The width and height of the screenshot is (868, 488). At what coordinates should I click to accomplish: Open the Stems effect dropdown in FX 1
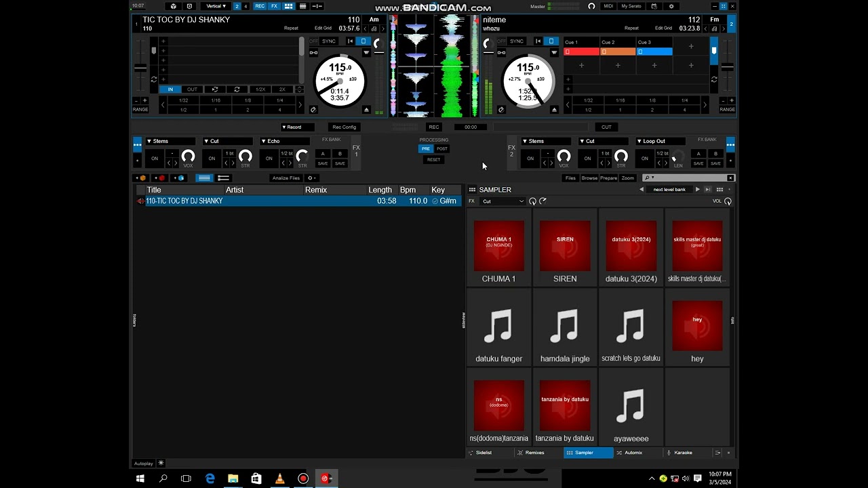[x=171, y=142]
